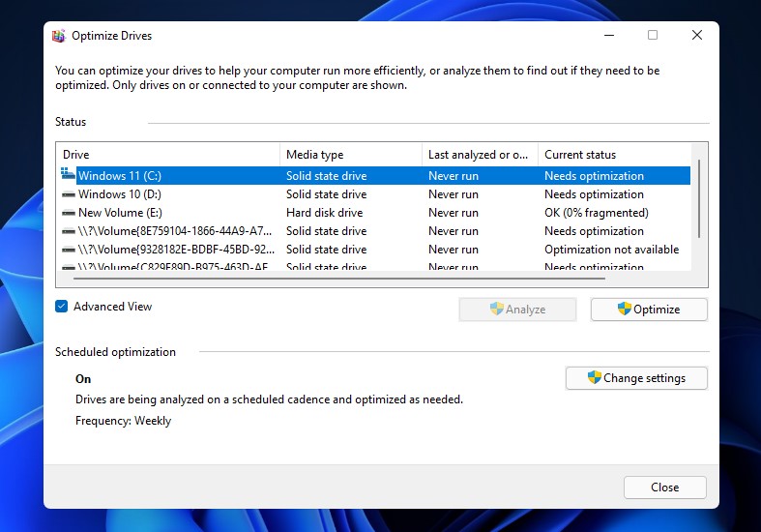Viewport: 761px width, 532px height.
Task: Sort by the Drive column header
Action: (x=168, y=155)
